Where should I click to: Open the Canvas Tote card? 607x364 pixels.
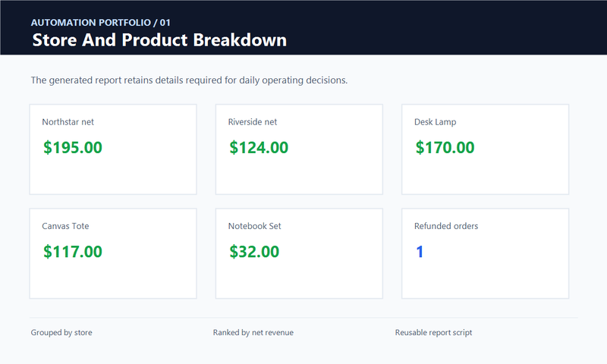(x=113, y=254)
